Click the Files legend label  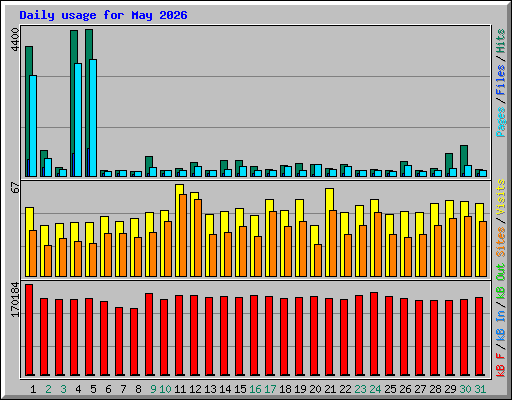pyautogui.click(x=501, y=80)
